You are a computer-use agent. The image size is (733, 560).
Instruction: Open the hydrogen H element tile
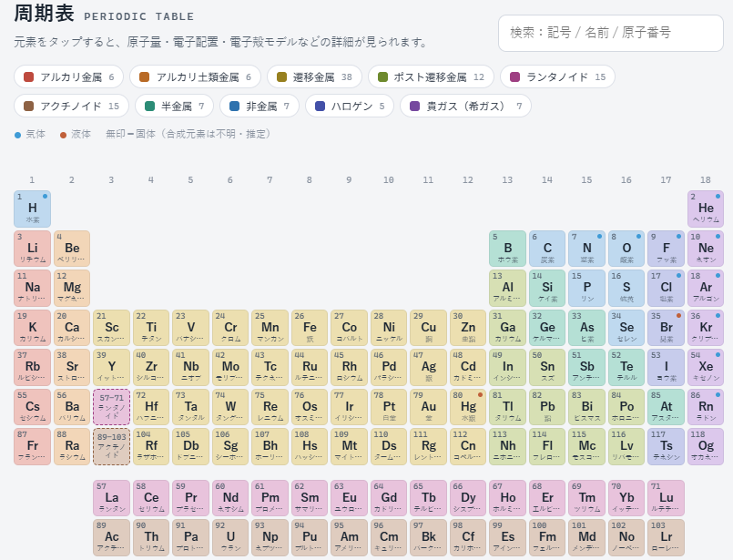(x=32, y=209)
